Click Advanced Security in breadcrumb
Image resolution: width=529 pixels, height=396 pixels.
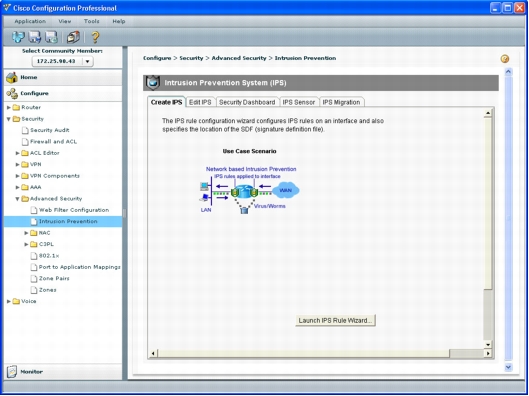click(239, 58)
